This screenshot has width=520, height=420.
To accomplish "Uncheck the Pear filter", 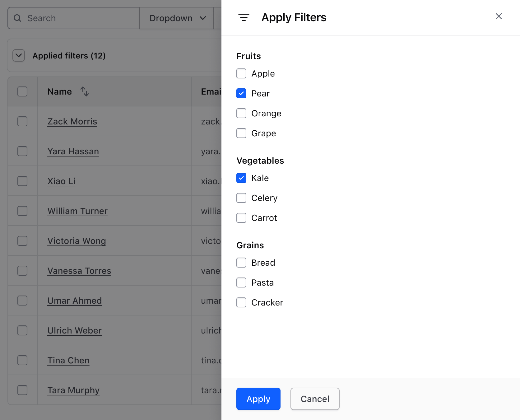I will (x=241, y=93).
